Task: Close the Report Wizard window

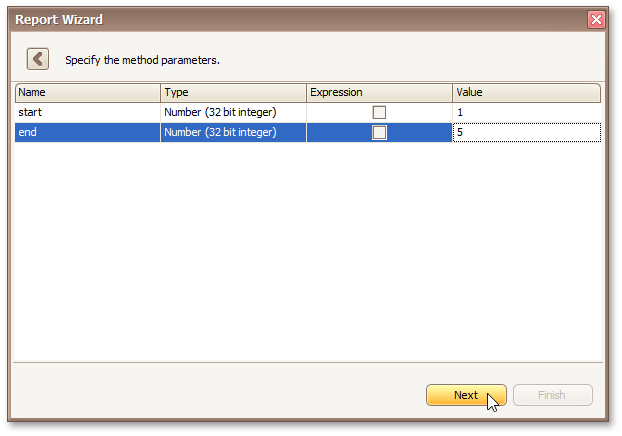Action: [596, 19]
